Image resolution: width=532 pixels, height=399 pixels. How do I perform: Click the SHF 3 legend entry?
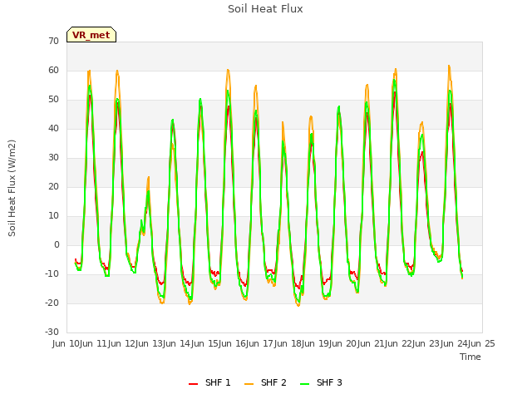click(322, 382)
